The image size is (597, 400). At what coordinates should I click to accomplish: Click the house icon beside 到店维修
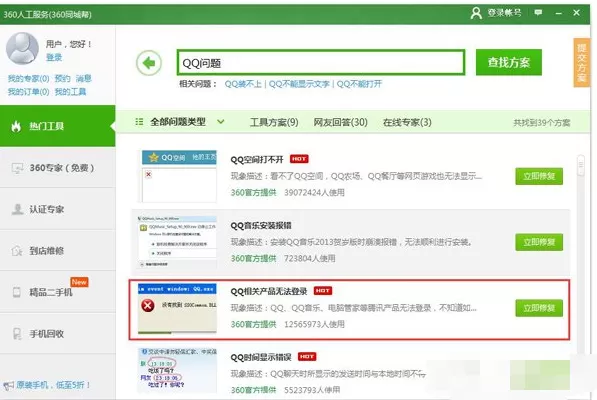click(17, 251)
